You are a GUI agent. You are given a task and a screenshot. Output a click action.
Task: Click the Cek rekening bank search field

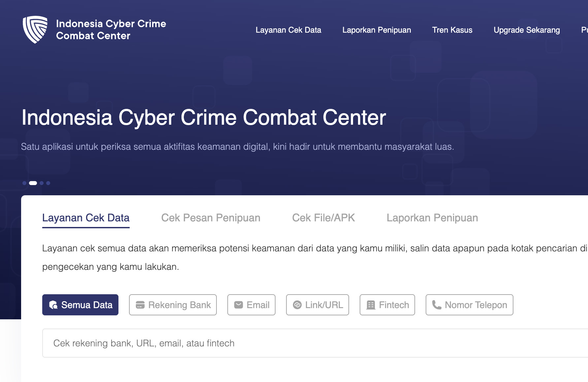[x=315, y=343]
